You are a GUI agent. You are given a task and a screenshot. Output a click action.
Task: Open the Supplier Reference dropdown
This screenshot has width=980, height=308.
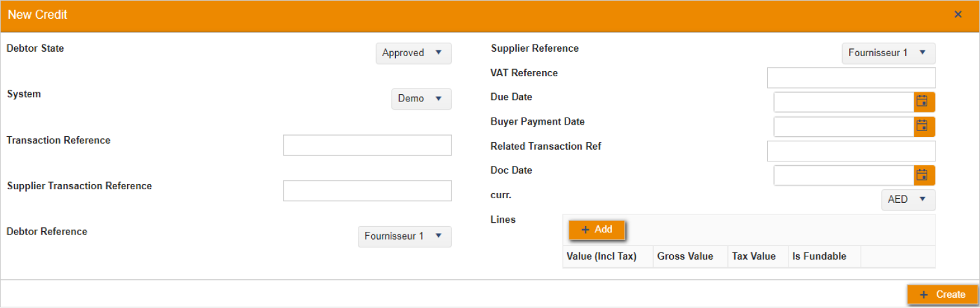pyautogui.click(x=888, y=53)
